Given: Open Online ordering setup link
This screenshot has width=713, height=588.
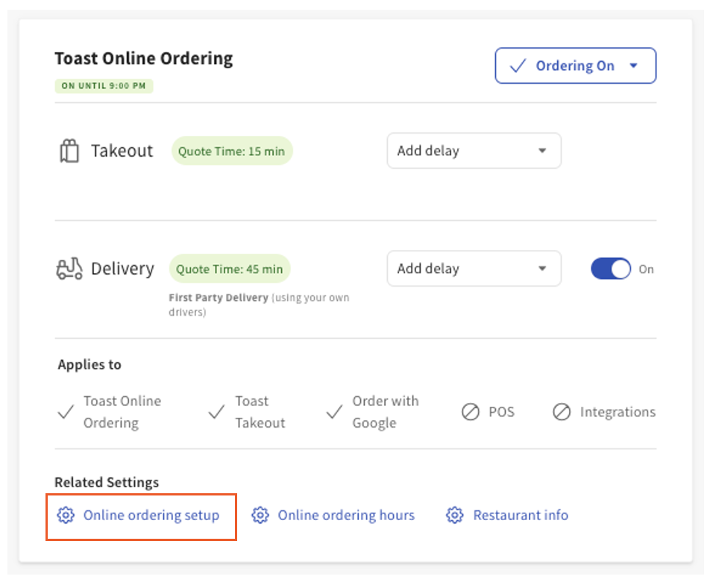Looking at the screenshot, I should click(151, 515).
